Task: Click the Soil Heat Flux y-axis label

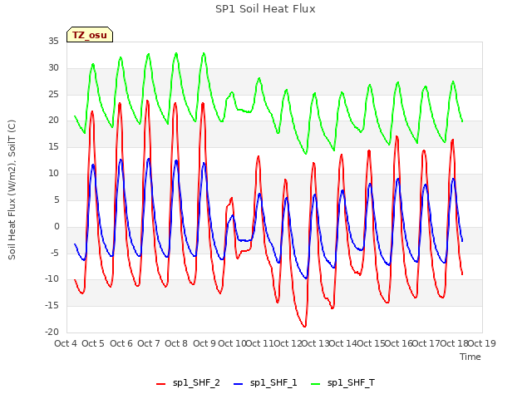Action: click(x=12, y=190)
